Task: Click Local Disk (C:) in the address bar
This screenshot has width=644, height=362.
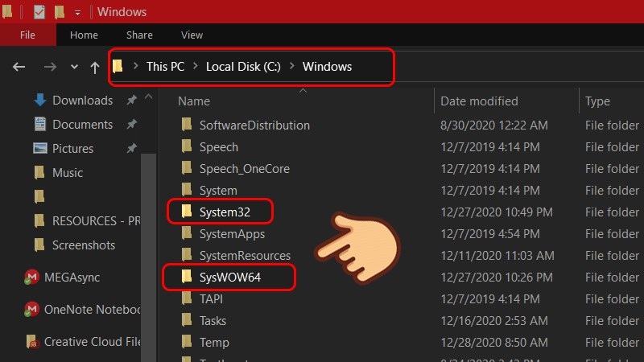Action: tap(243, 67)
